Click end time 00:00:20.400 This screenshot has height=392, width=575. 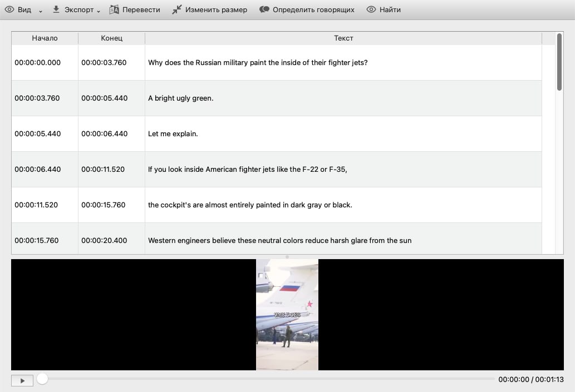[104, 240]
